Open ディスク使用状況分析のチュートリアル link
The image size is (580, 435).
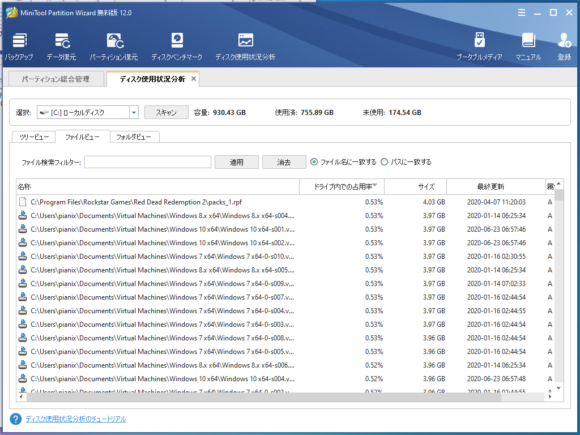pyautogui.click(x=76, y=419)
